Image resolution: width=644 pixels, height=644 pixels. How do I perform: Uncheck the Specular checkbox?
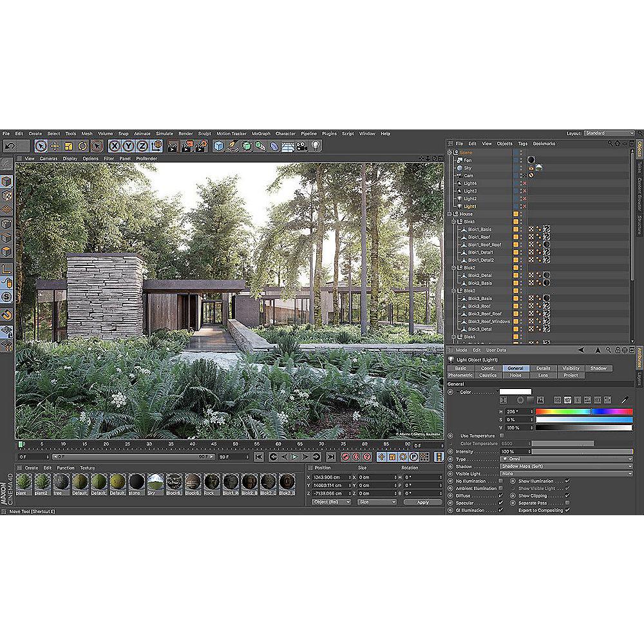click(501, 503)
